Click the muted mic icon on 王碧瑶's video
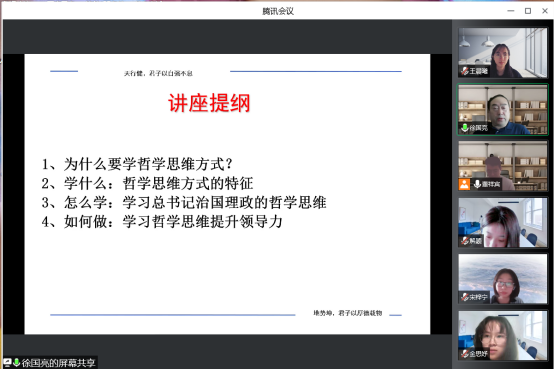554x369 pixels. click(465, 71)
